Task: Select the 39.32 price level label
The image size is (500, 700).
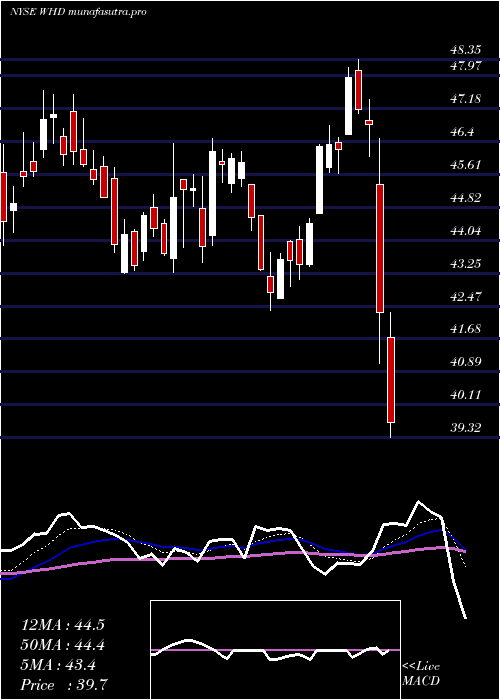Action: click(x=466, y=428)
